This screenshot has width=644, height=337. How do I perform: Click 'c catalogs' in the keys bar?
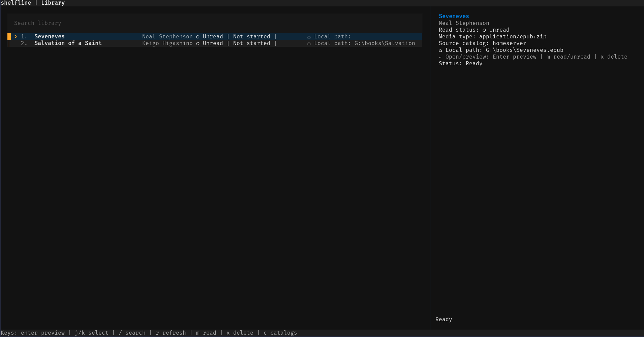280,333
